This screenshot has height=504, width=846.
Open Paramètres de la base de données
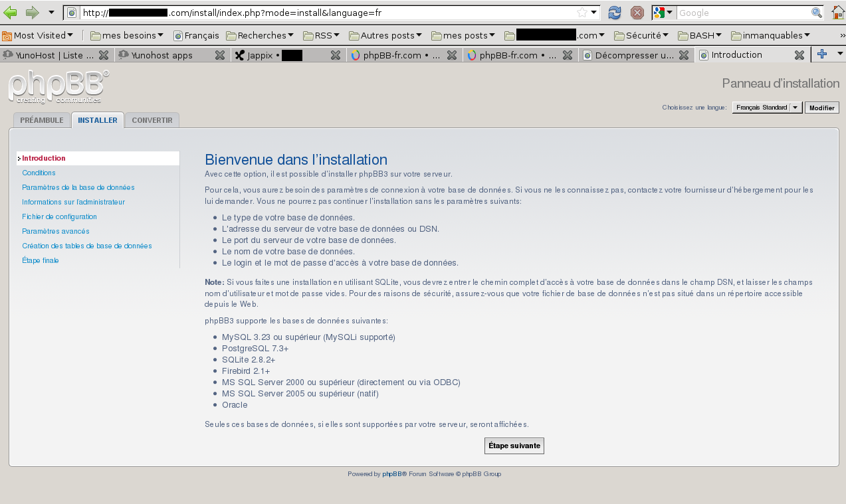78,187
